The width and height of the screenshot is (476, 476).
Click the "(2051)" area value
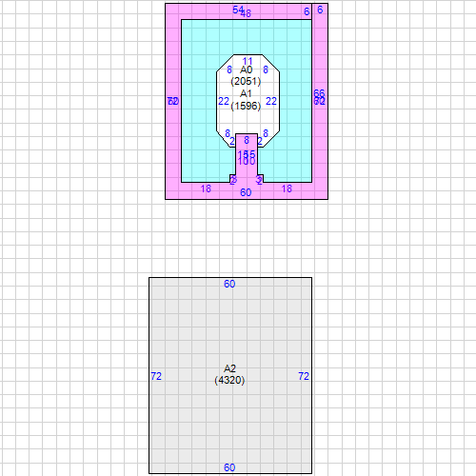(246, 81)
